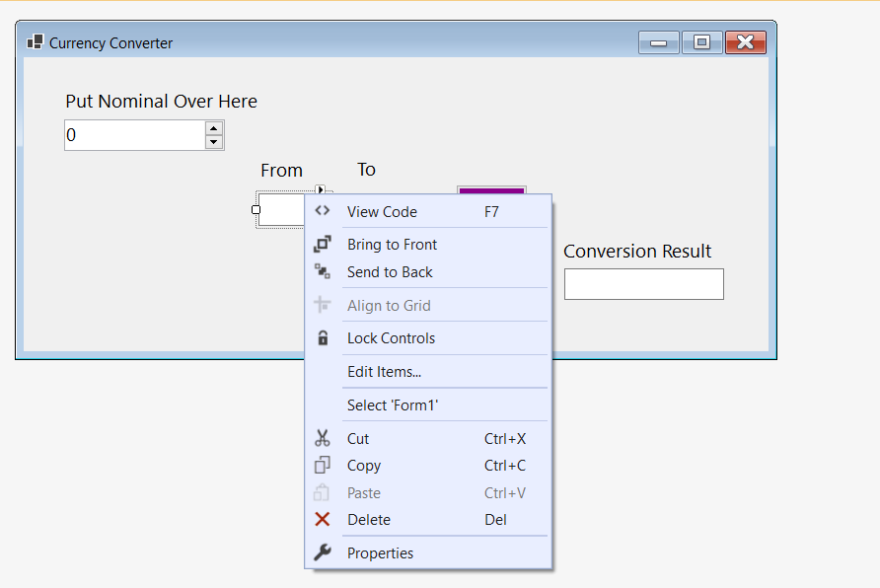Select View Code from the context menu
Image resolution: width=880 pixels, height=588 pixels.
tap(429, 211)
